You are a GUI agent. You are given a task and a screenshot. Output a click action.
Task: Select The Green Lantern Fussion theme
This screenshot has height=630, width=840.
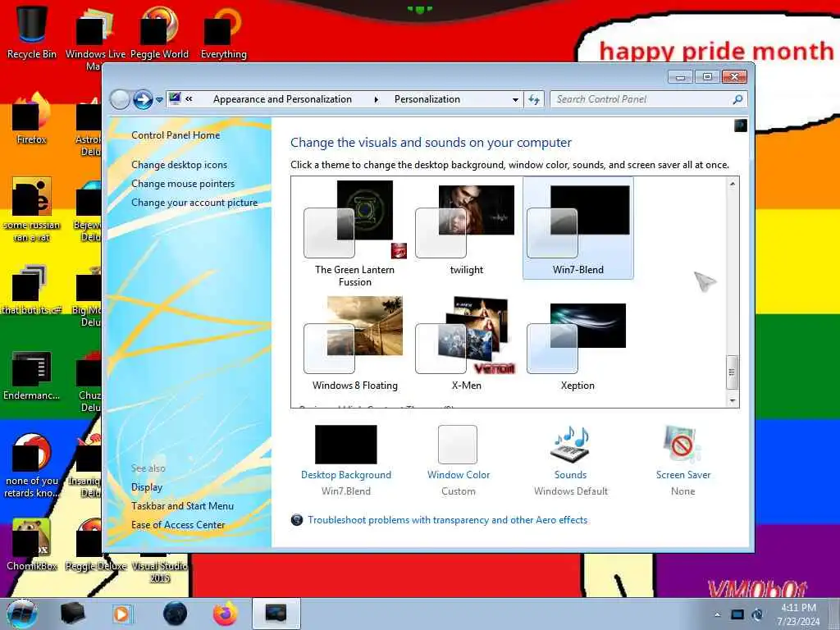(354, 234)
